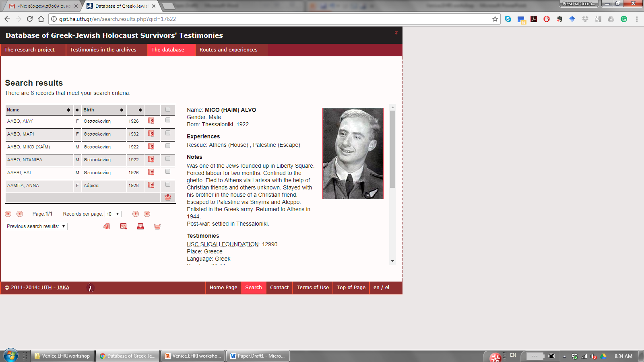Check the box for ΑΛΒΟ, ΛΙΛΥ
The image size is (644, 362).
point(168,120)
